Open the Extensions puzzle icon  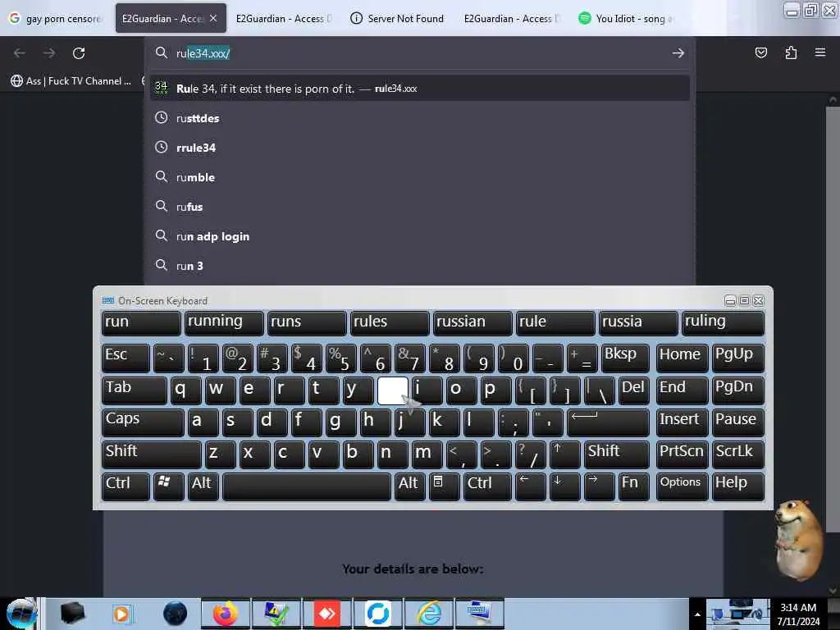coord(791,52)
